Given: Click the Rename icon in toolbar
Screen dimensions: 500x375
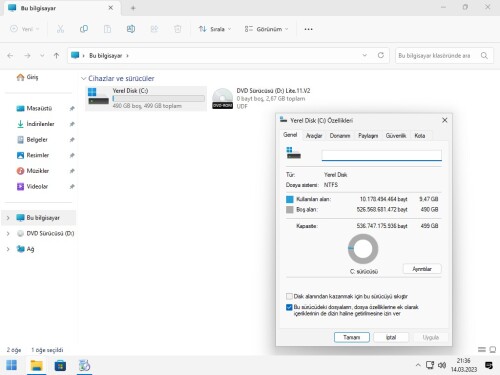Looking at the screenshot, I should pyautogui.click(x=131, y=29).
